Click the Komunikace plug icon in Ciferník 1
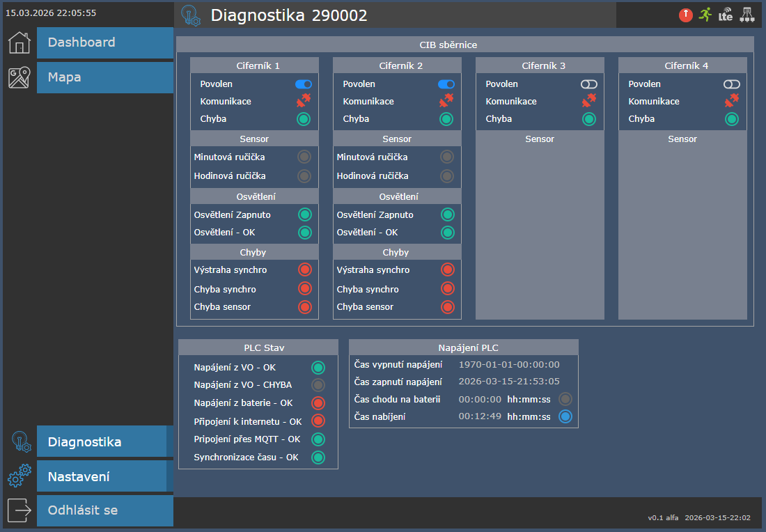766x532 pixels. coord(304,101)
